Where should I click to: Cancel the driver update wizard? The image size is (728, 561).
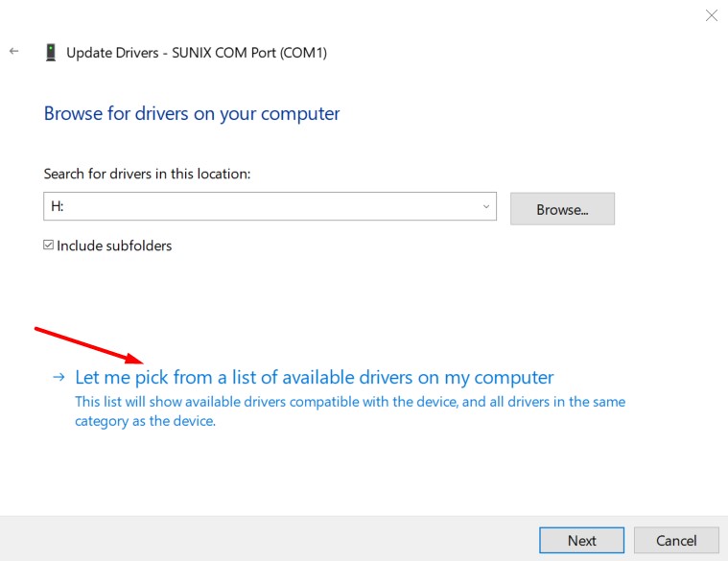676,540
